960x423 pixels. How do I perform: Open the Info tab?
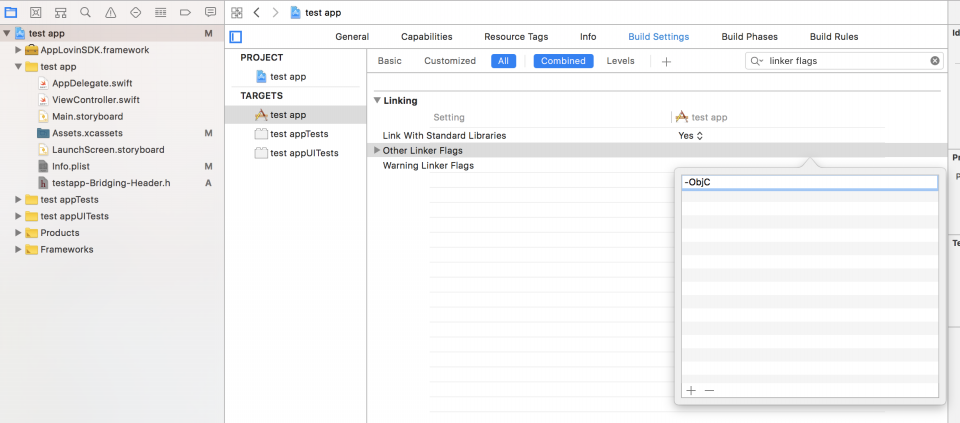coord(588,37)
